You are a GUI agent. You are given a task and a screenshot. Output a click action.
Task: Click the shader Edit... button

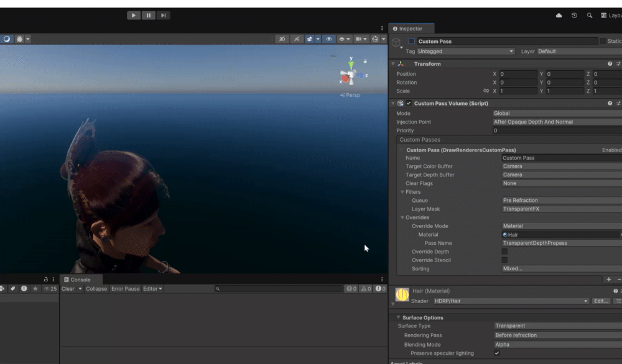tap(601, 301)
